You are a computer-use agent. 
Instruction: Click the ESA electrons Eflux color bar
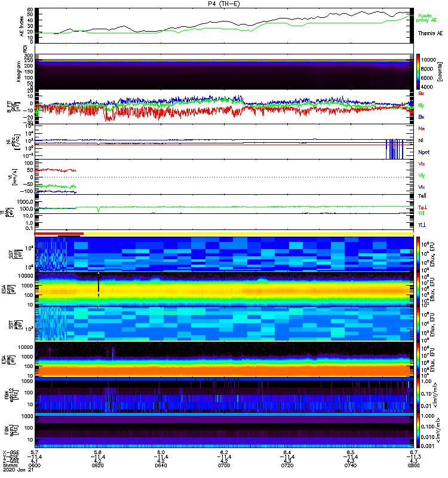tap(418, 360)
